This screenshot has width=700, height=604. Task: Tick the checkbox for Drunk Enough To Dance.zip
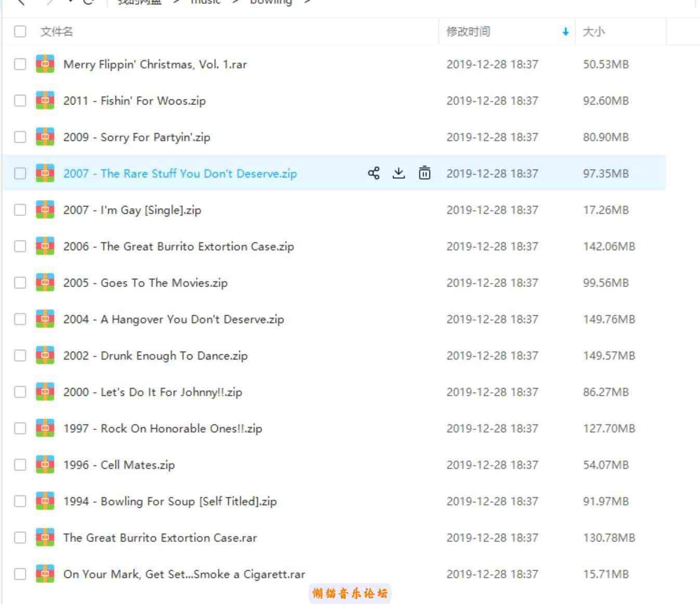pos(20,355)
